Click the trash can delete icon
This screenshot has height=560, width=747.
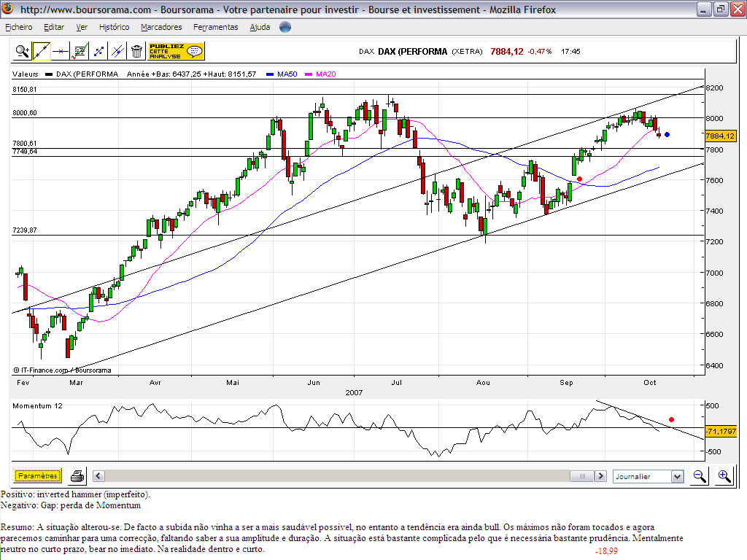click(x=136, y=51)
